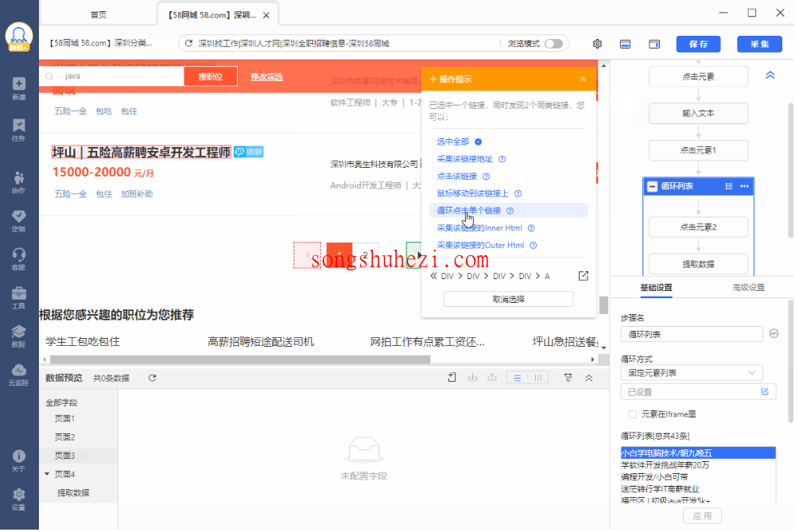Viewport: 799px width, 532px height.
Task: Open the 工具 toolbox in left sidebar
Action: click(19, 297)
